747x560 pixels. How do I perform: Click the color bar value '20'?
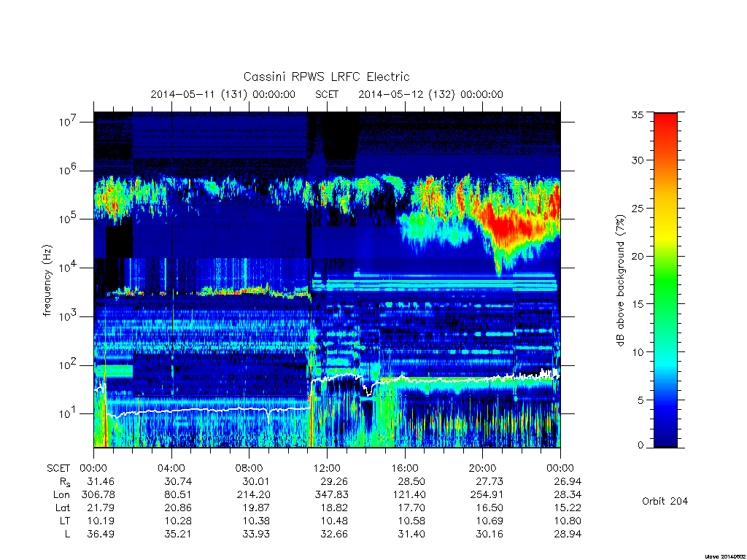tap(637, 256)
